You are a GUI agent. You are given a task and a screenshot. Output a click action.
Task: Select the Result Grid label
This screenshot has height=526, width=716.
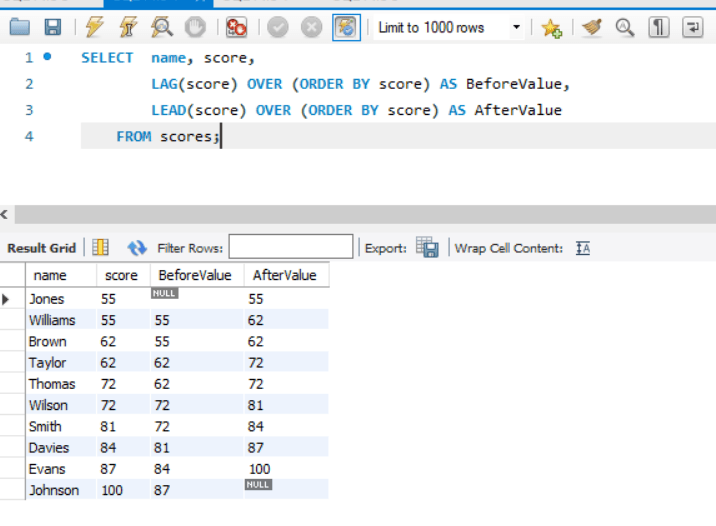point(41,248)
